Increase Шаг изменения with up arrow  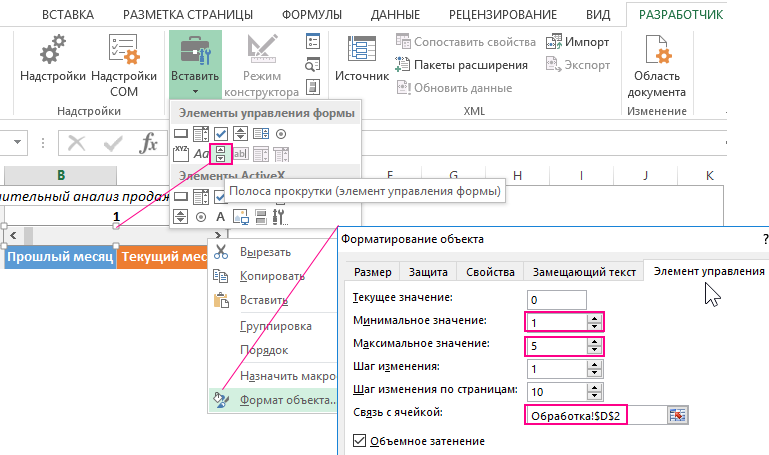click(x=594, y=365)
